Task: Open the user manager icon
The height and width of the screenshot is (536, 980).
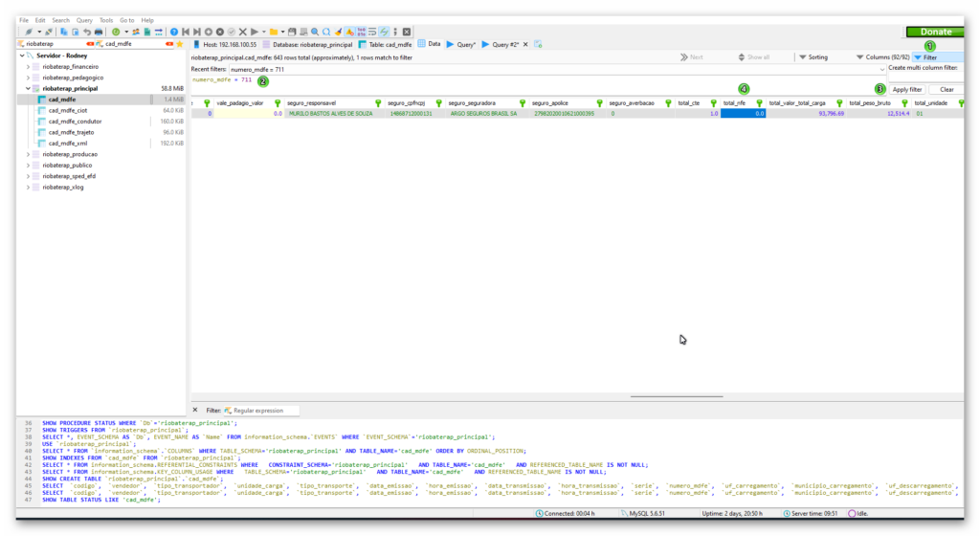Action: tap(136, 32)
